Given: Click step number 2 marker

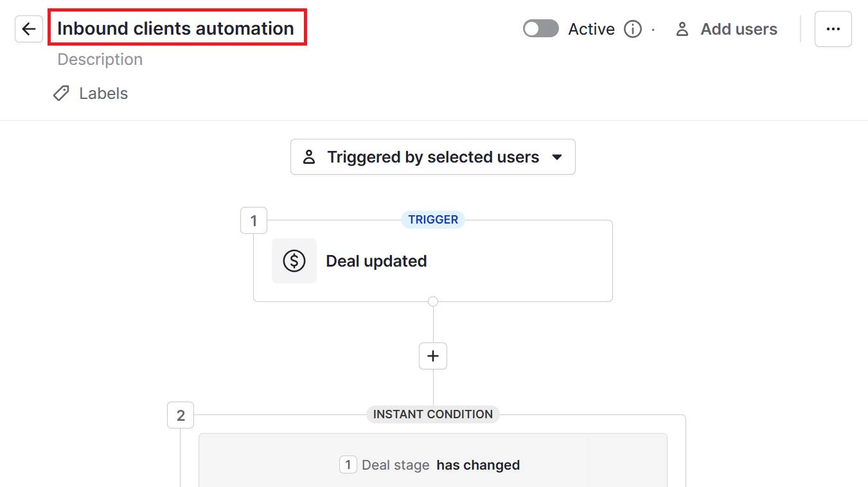Looking at the screenshot, I should 180,415.
